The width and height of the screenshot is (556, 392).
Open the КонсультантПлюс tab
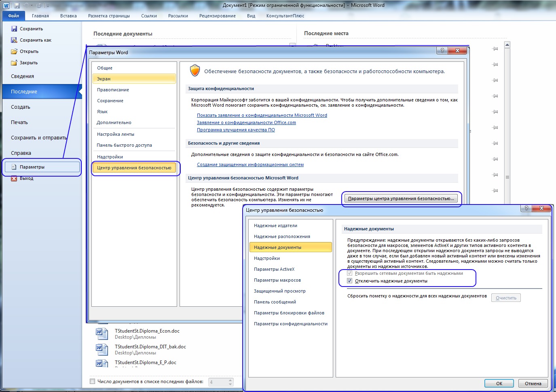285,16
